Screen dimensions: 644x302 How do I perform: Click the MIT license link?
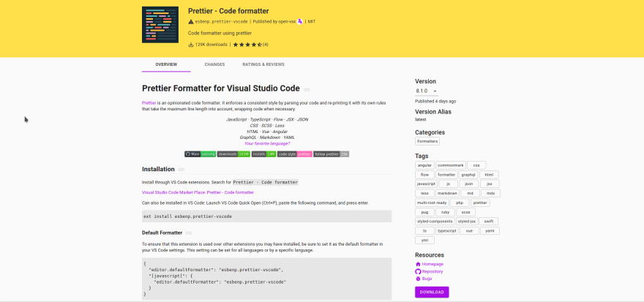[x=312, y=22]
